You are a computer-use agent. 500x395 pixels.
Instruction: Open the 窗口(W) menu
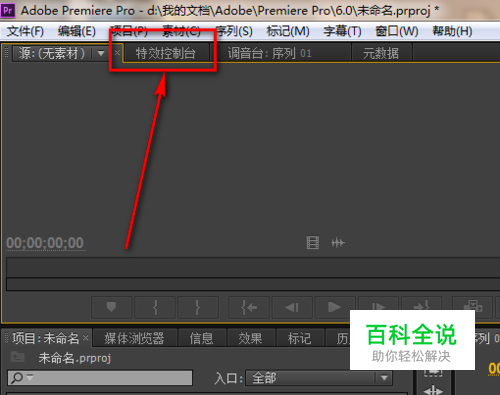click(397, 31)
